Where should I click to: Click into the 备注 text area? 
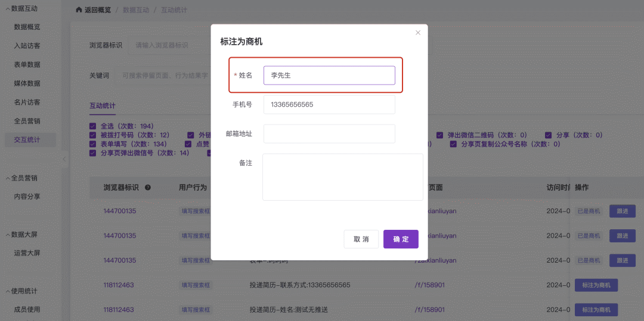(x=342, y=177)
